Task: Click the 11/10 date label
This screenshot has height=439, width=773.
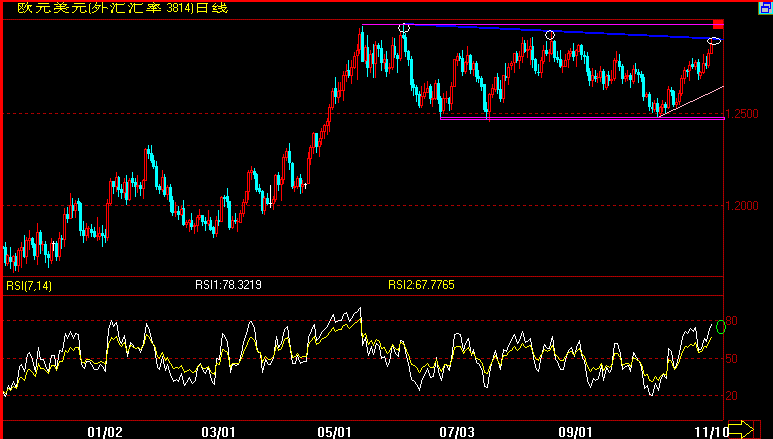Action: [x=711, y=432]
